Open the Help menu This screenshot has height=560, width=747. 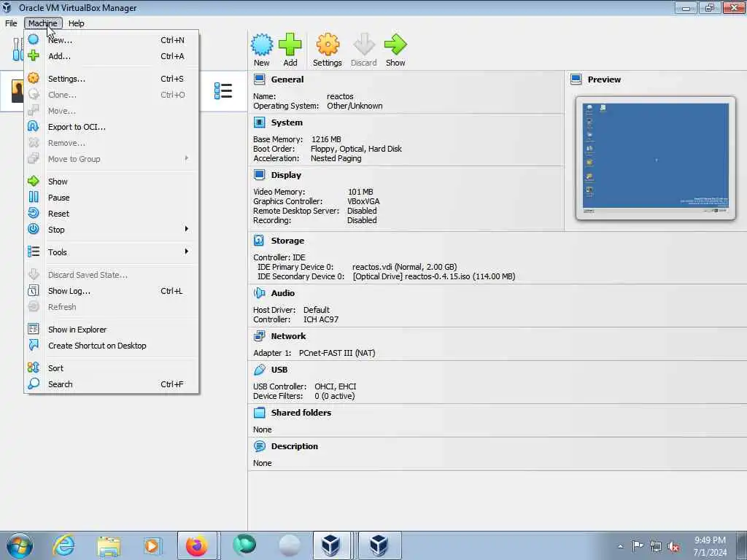tap(76, 23)
